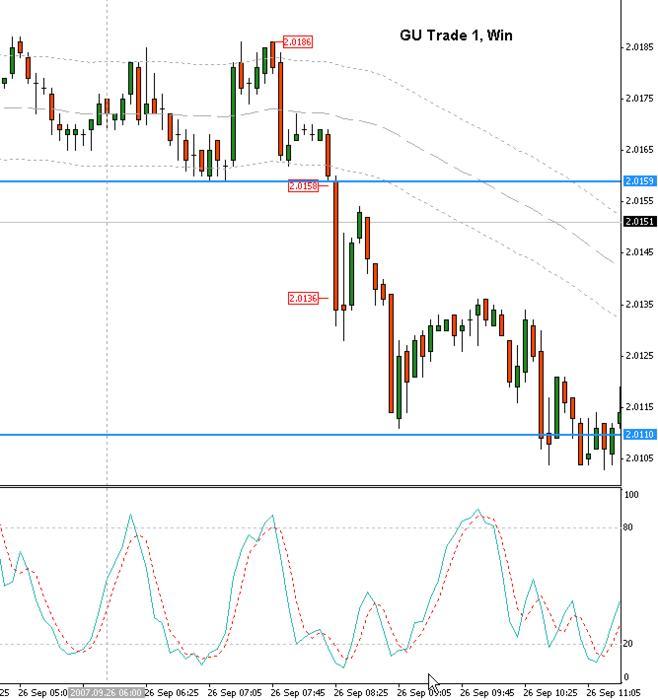This screenshot has height=700, width=658.
Task: Click the blue 2.0159 price axis tag
Action: [640, 181]
